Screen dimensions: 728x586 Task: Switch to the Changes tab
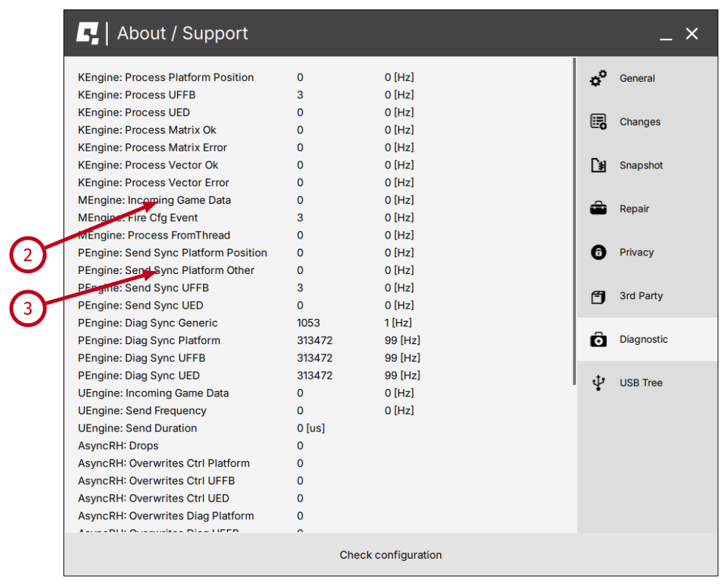tap(639, 122)
